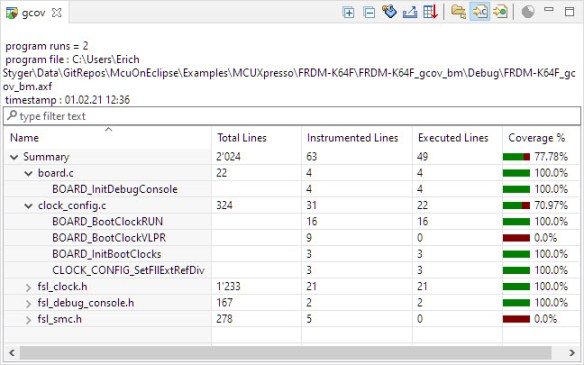Expand the fsl_debug_console.h node
The height and width of the screenshot is (365, 584).
click(29, 304)
